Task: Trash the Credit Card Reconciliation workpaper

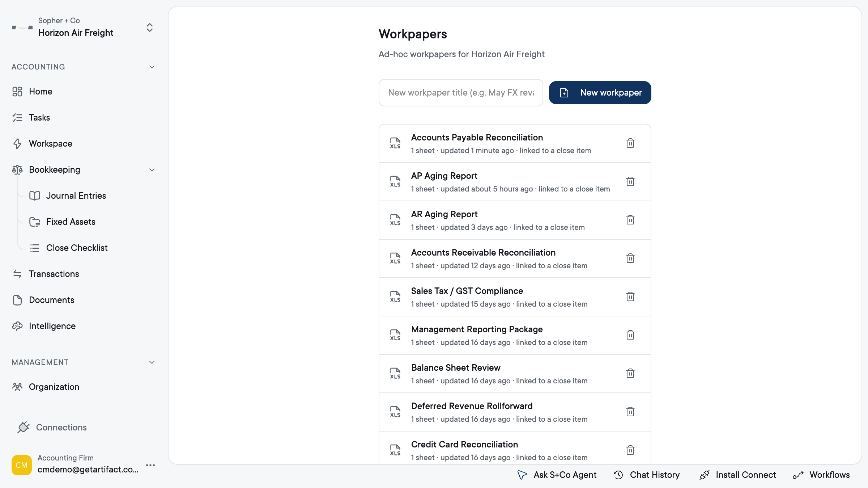Action: (x=630, y=450)
